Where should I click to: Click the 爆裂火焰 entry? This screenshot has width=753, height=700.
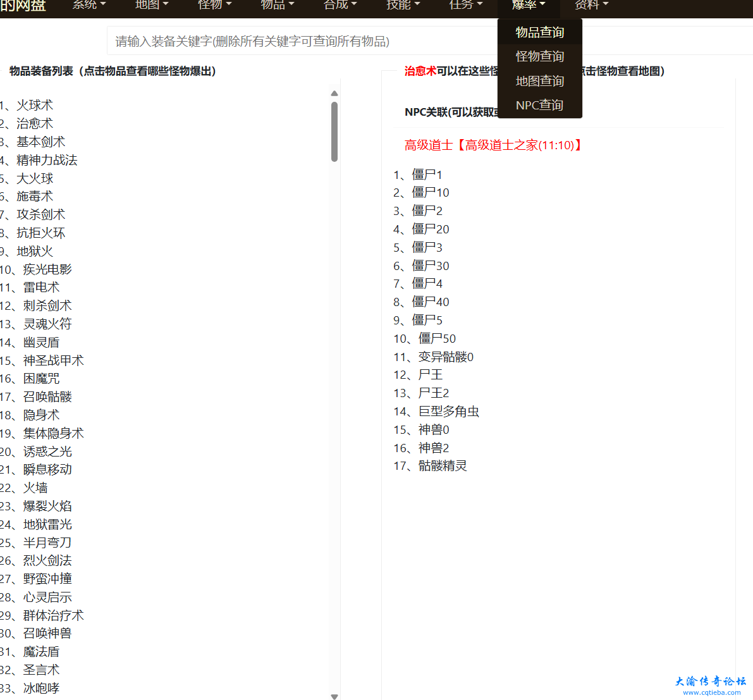pyautogui.click(x=47, y=506)
